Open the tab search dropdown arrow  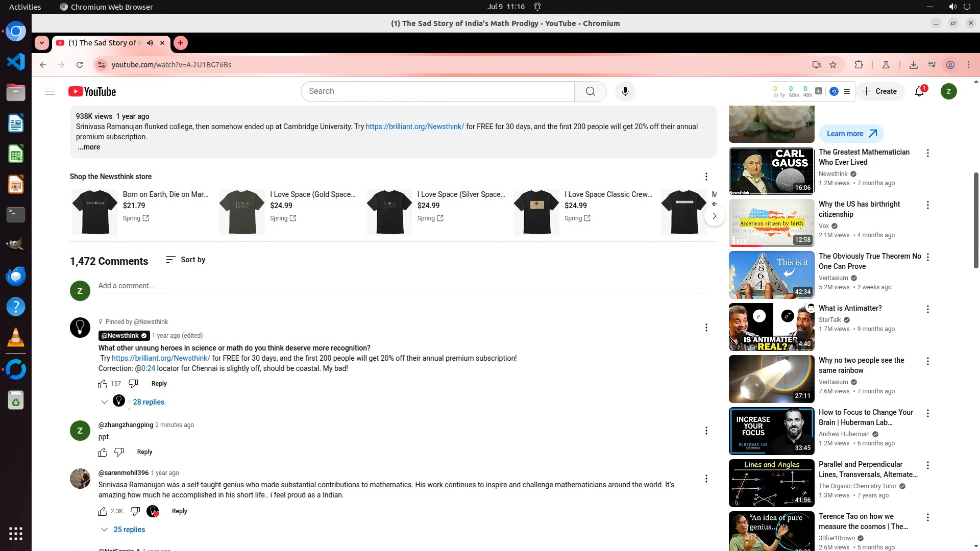[42, 43]
